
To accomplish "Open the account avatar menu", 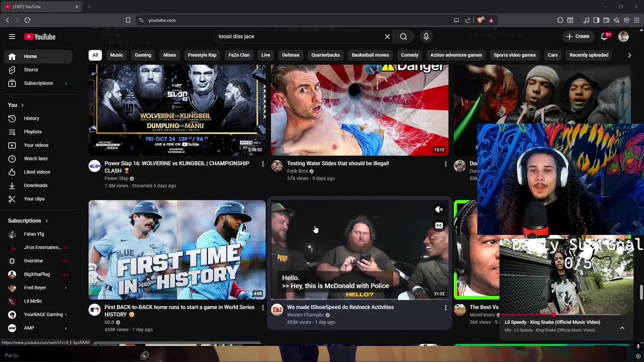I will click(623, 36).
